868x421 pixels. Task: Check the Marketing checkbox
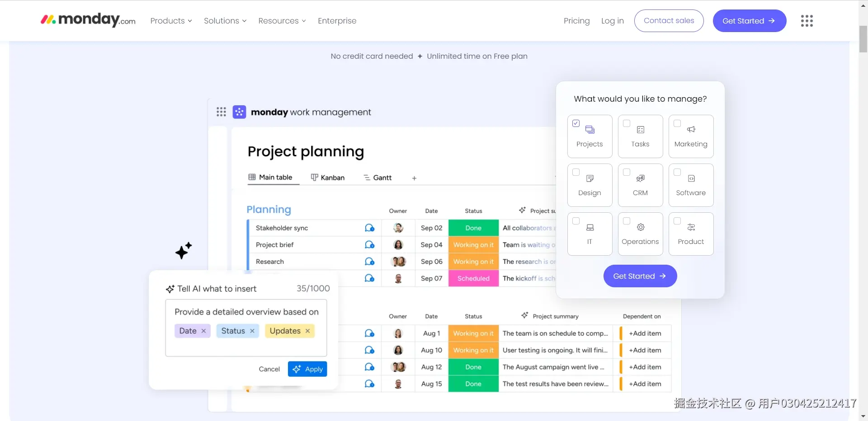[x=677, y=123]
